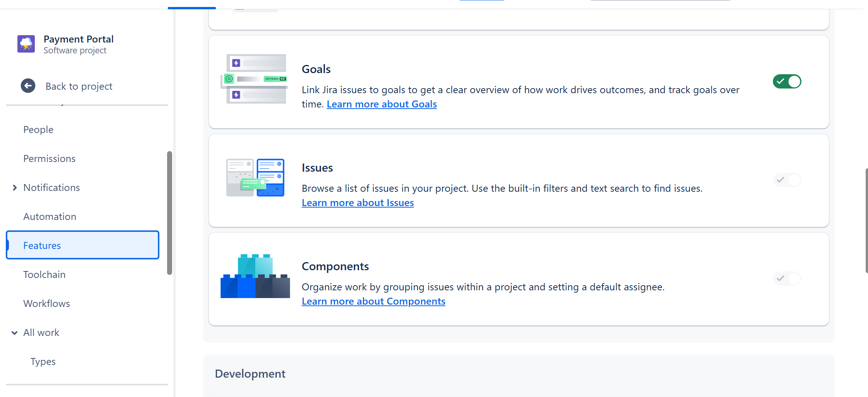
Task: Open Learn more about Issues link
Action: pyautogui.click(x=357, y=202)
